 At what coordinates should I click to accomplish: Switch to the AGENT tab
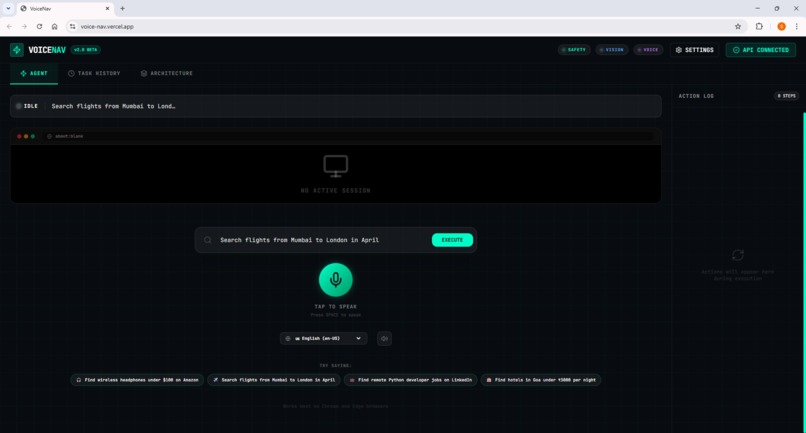[34, 74]
